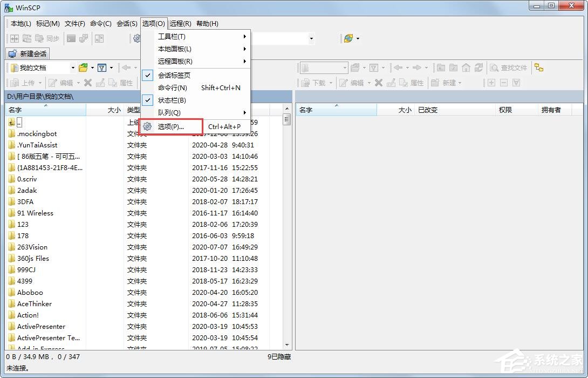Open the 我的文档 drive dropdown

click(74, 67)
